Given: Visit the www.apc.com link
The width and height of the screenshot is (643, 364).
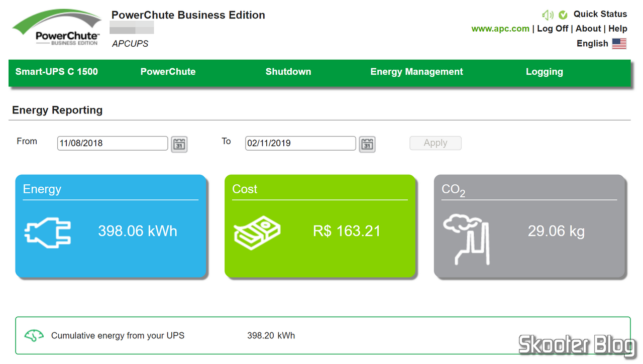Looking at the screenshot, I should point(500,29).
